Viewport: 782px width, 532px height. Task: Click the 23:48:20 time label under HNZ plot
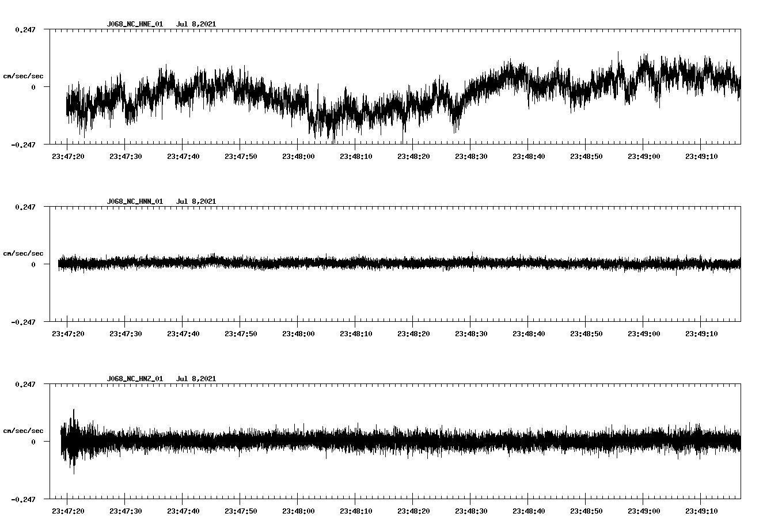[x=413, y=511]
